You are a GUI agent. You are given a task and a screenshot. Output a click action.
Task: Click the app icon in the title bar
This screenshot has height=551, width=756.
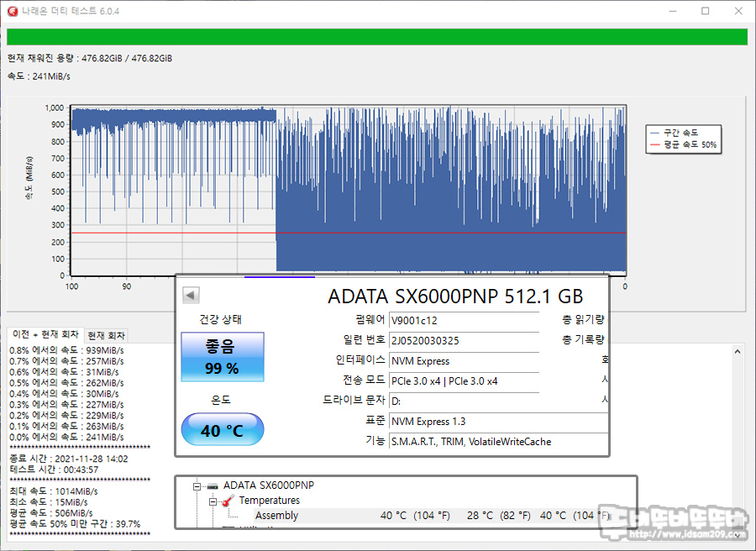tap(13, 11)
